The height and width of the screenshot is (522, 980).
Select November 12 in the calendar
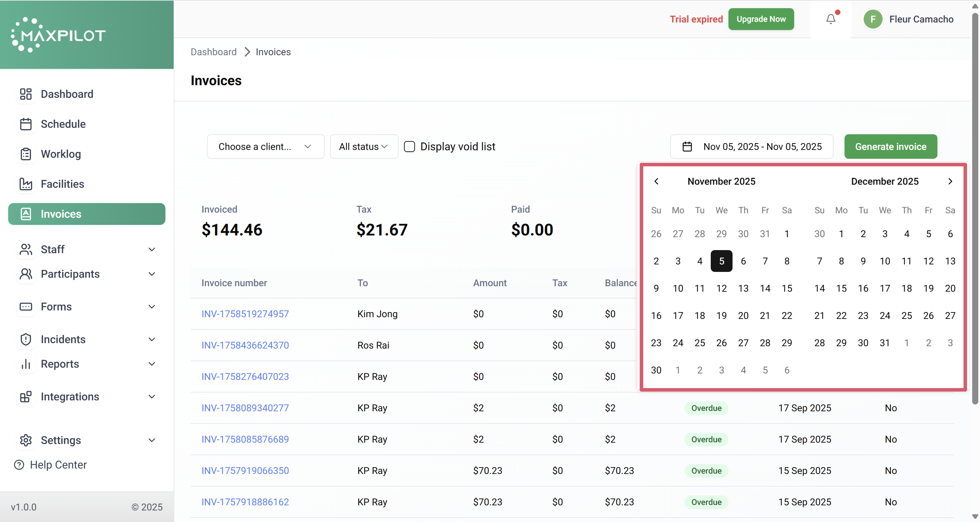pyautogui.click(x=721, y=288)
